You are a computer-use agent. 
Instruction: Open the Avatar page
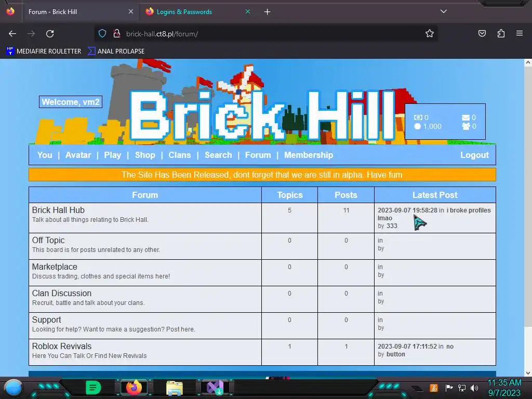[78, 155]
